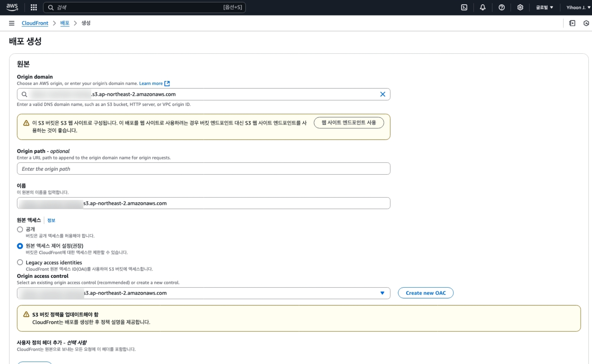Click the Learn more external link icon
Image resolution: width=592 pixels, height=364 pixels.
167,83
